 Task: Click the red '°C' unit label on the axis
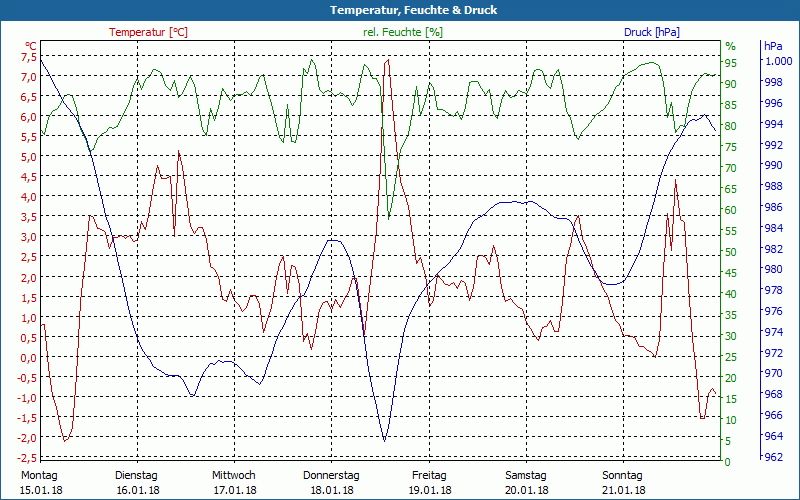click(31, 45)
